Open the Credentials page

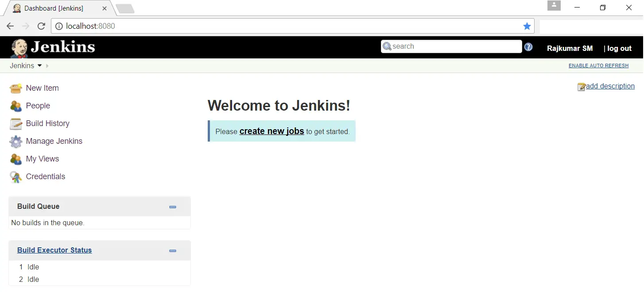tap(46, 177)
